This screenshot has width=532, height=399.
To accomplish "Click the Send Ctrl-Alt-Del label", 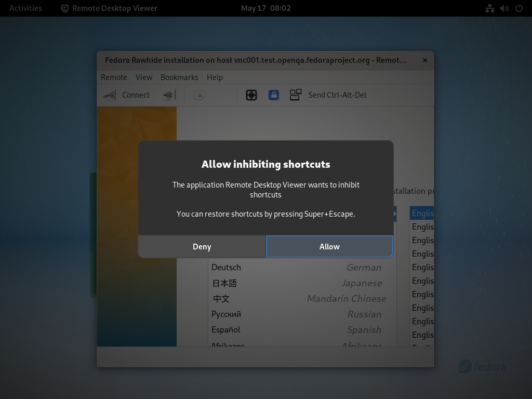I will click(337, 95).
